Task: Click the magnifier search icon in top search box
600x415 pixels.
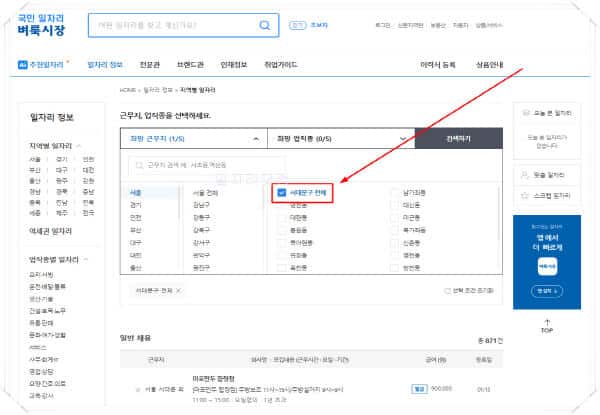Action: (x=264, y=25)
